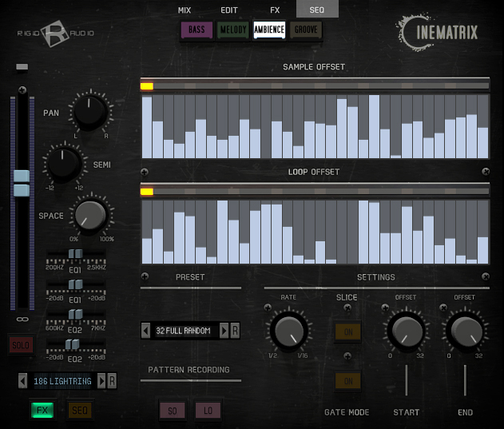Viewport: 504px width, 429px height.
Task: Click the plus icon left of the Preset header
Action: pyautogui.click(x=144, y=277)
